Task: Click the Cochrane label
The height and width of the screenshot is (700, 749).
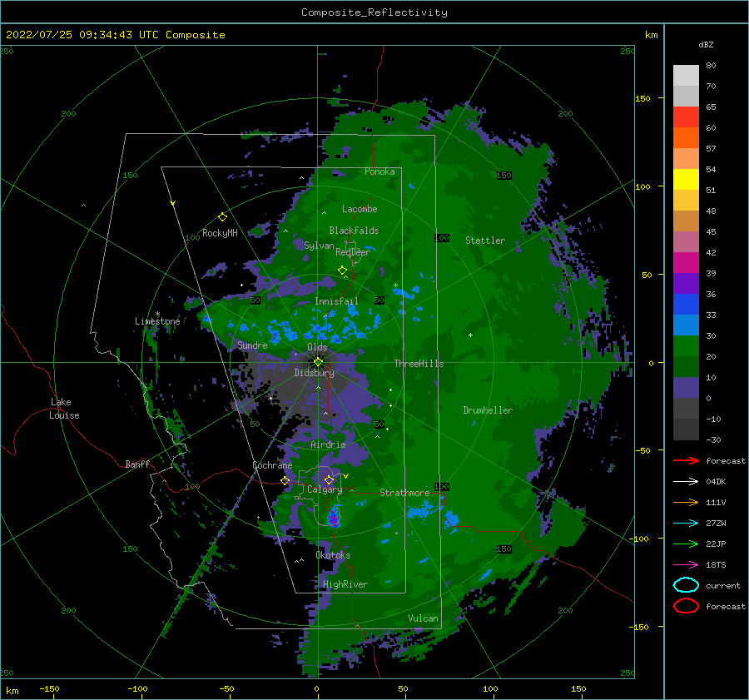Action: click(x=272, y=465)
